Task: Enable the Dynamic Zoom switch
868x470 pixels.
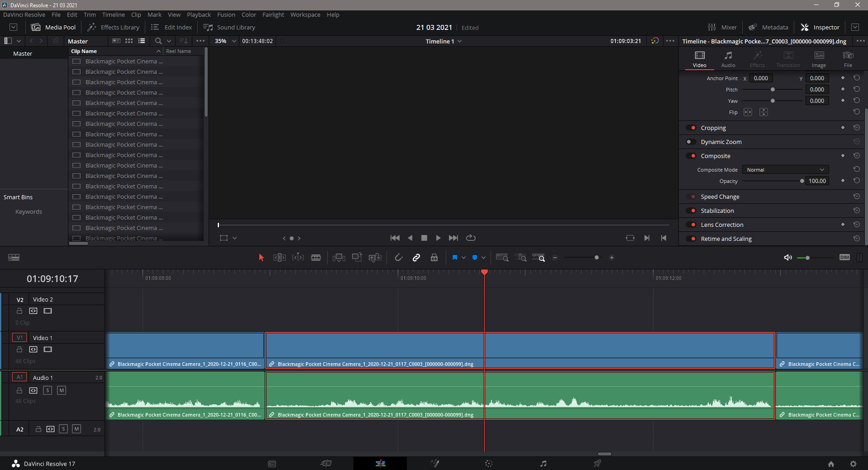Action: [691, 142]
